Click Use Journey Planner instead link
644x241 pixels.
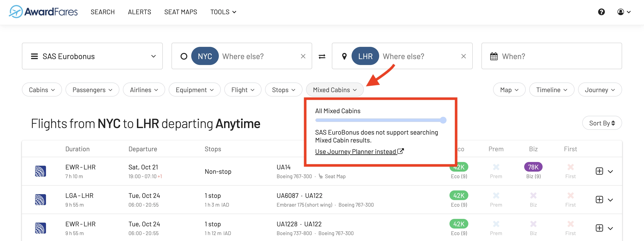359,151
